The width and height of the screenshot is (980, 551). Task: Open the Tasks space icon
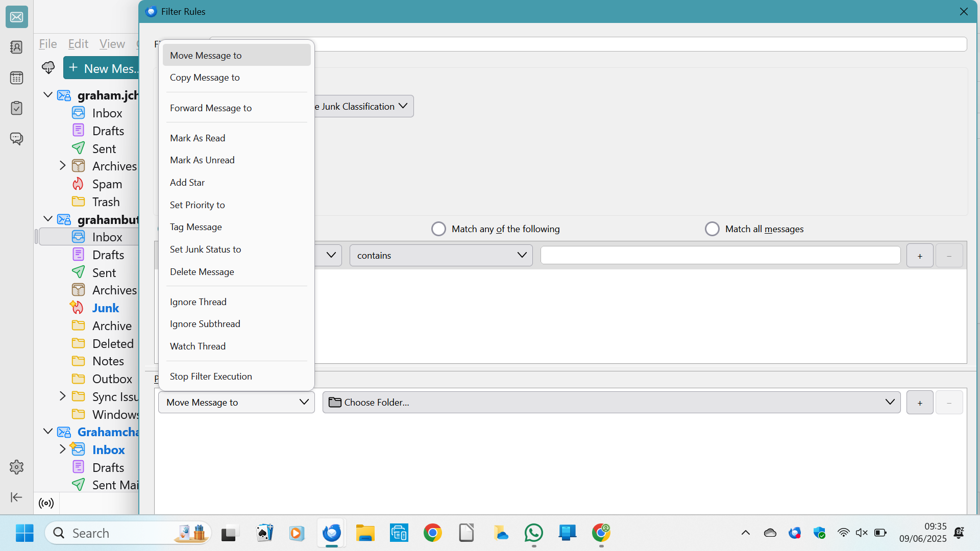(16, 108)
